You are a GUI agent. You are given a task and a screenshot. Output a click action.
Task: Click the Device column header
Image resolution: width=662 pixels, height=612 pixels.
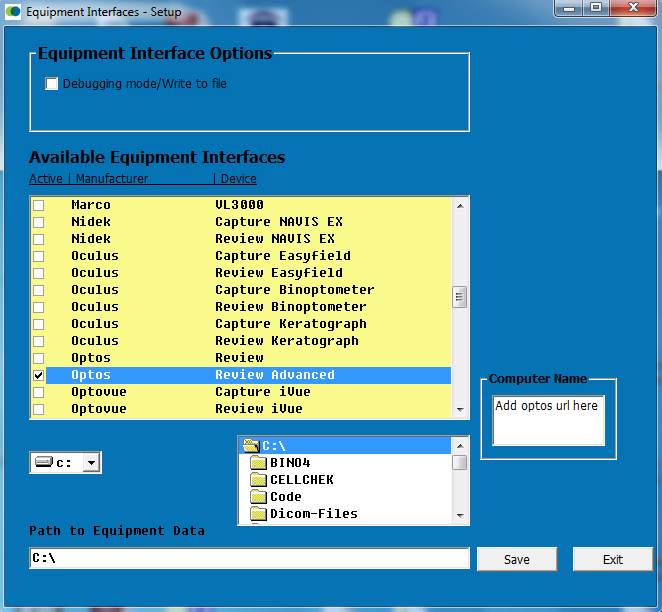[239, 179]
